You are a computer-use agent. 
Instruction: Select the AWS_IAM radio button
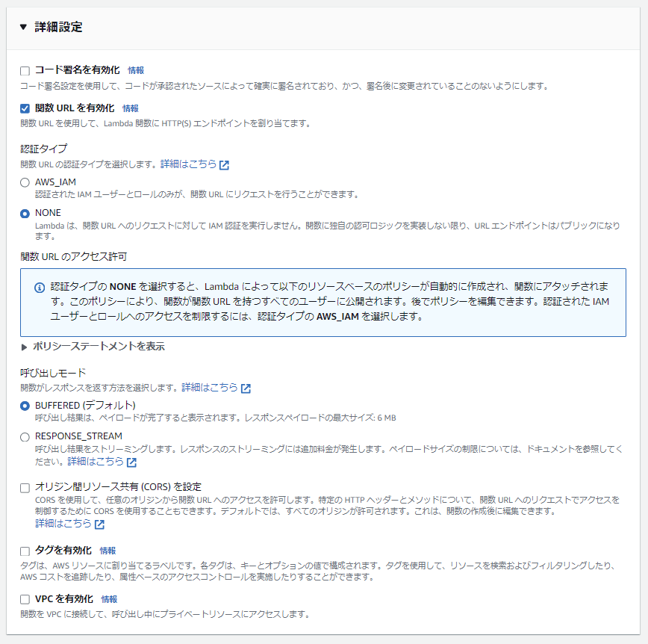pyautogui.click(x=25, y=182)
